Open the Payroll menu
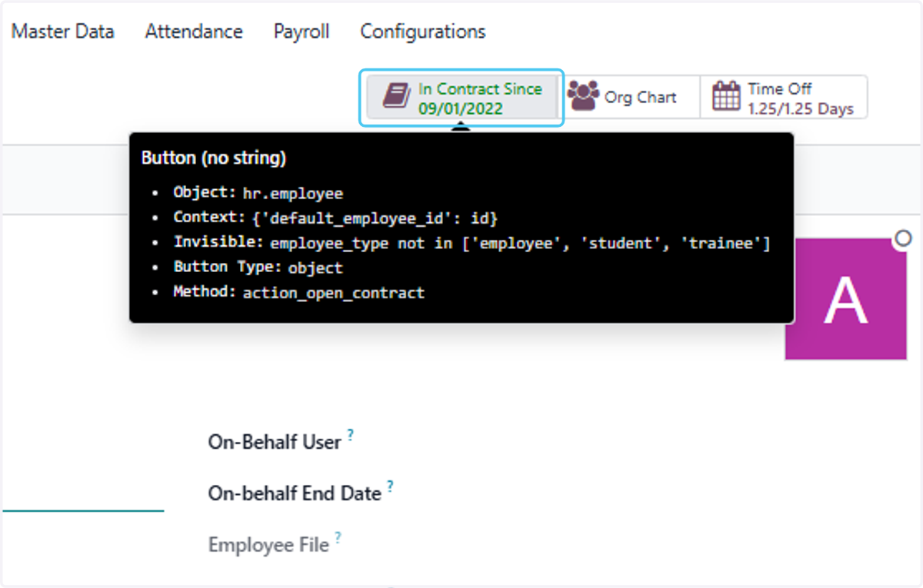This screenshot has height=588, width=923. [302, 32]
